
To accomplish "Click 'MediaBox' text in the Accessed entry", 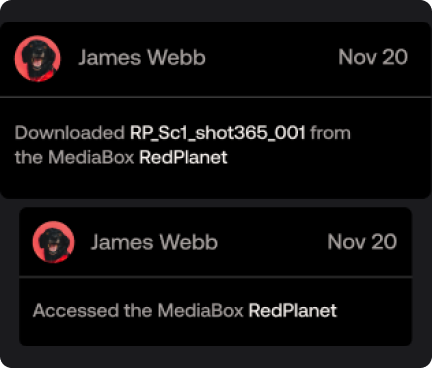I will [x=200, y=311].
